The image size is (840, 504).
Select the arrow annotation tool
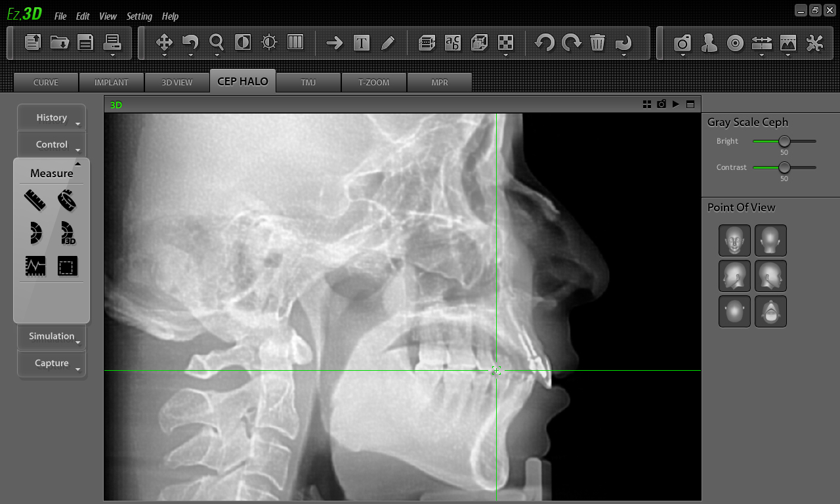coord(335,43)
